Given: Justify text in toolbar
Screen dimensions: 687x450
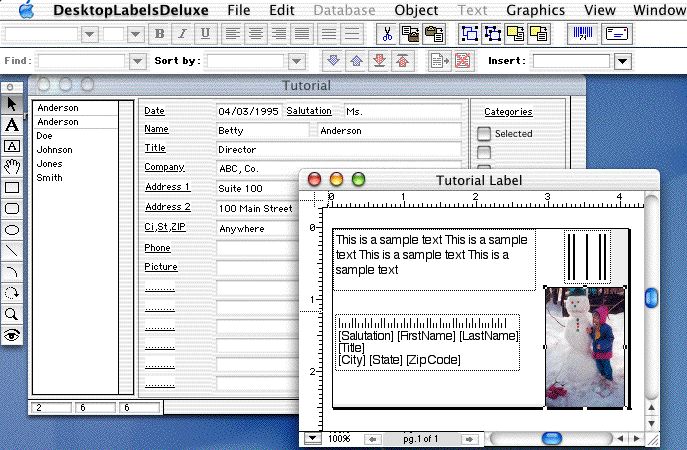Looking at the screenshot, I should [x=302, y=34].
